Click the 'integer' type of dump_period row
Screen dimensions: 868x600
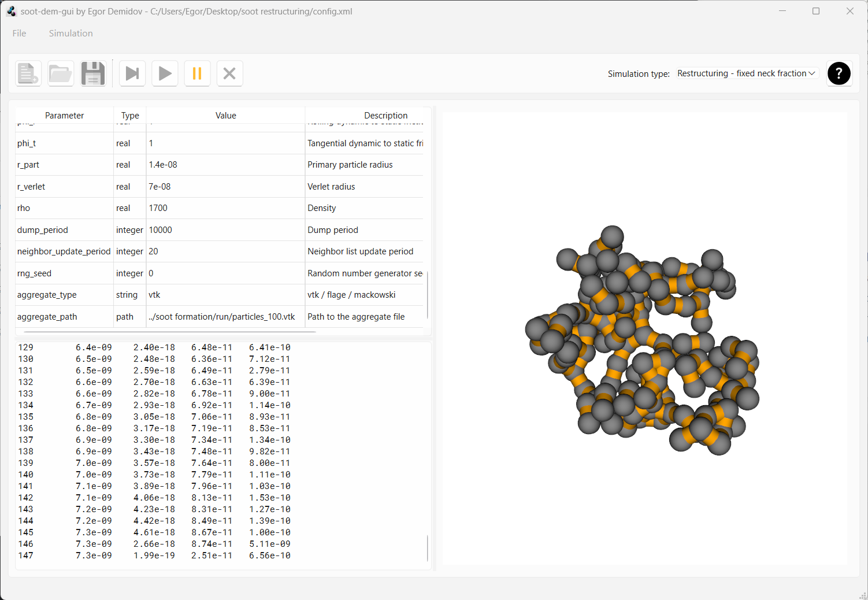pyautogui.click(x=129, y=230)
